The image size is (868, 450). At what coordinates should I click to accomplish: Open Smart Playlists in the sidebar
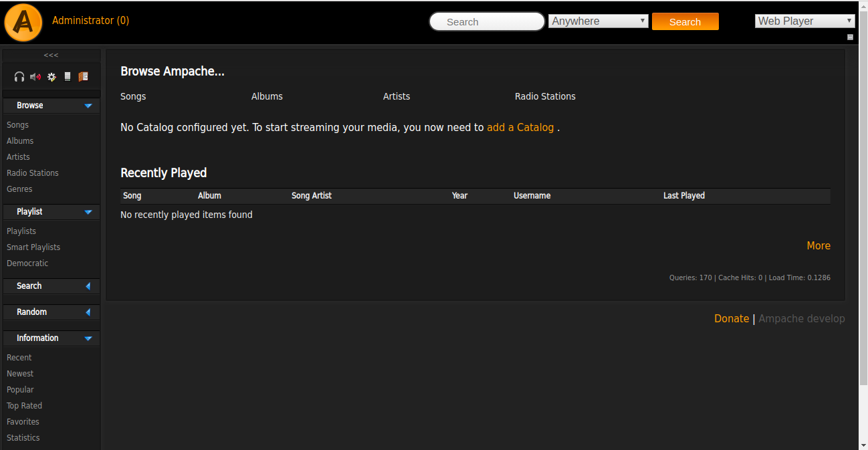click(x=33, y=247)
